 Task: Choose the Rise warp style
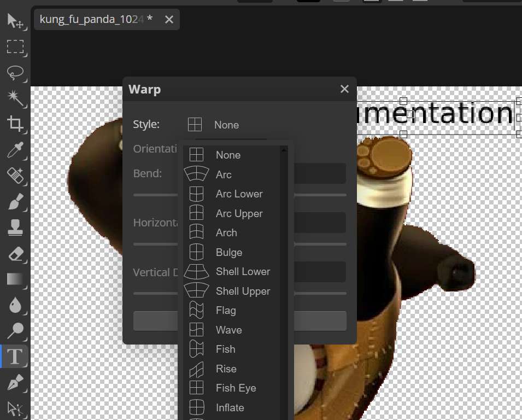pyautogui.click(x=231, y=369)
